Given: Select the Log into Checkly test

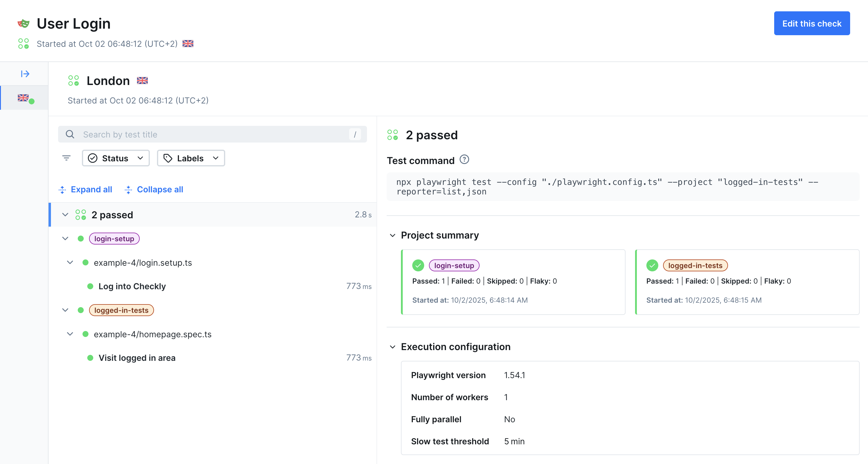Looking at the screenshot, I should tap(132, 286).
